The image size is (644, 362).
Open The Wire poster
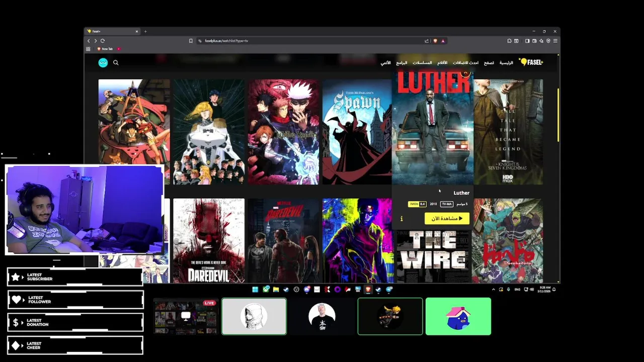point(433,256)
